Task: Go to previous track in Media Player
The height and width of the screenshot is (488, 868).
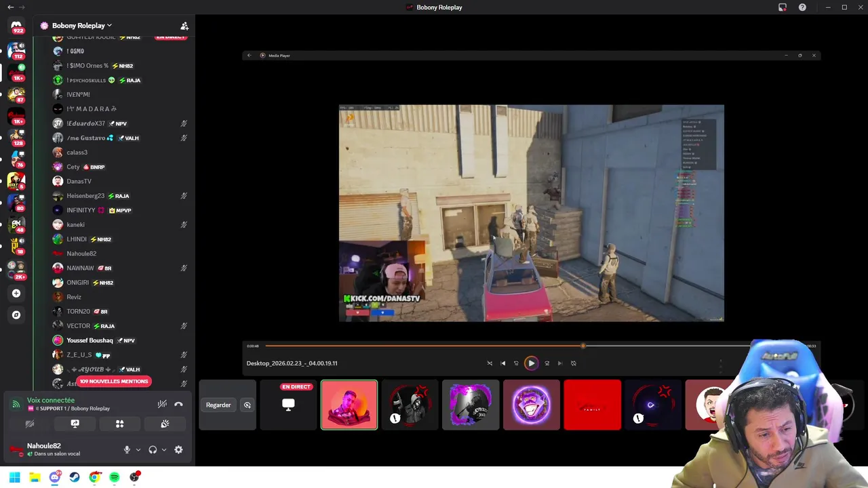Action: click(502, 363)
